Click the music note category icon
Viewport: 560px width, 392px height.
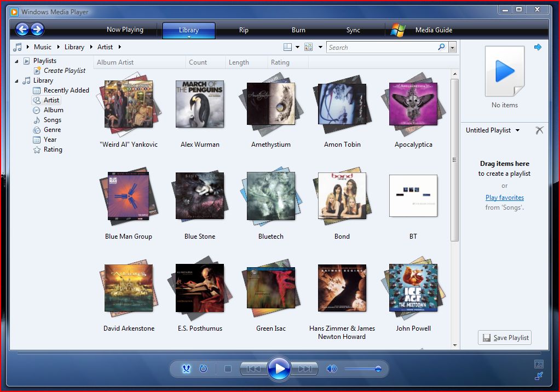click(17, 47)
